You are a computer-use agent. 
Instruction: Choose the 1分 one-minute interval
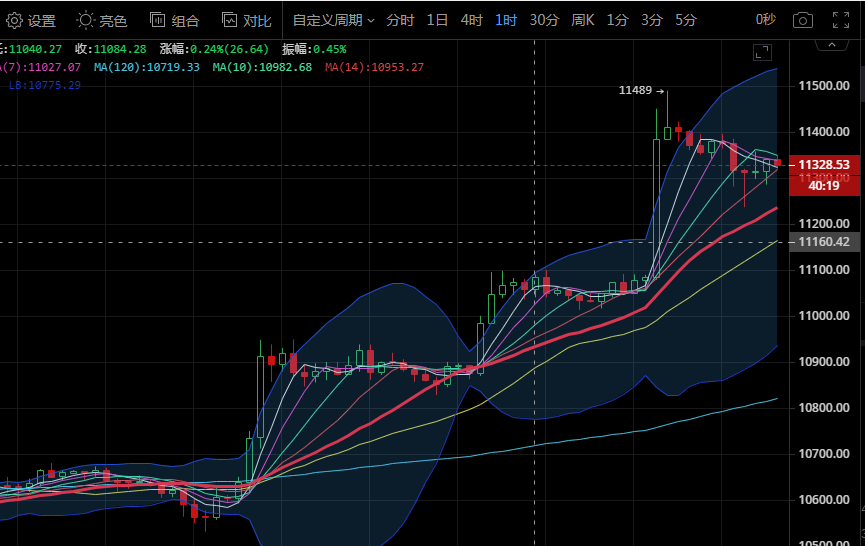click(617, 20)
